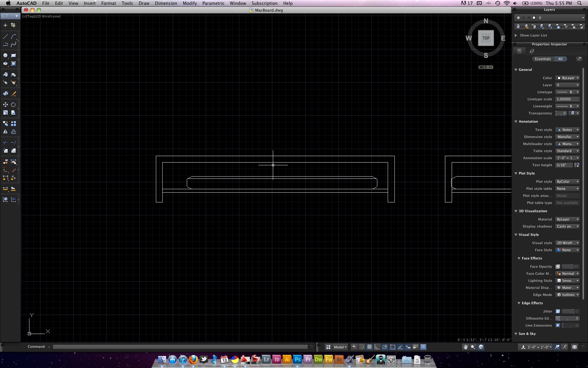Select the Array tool
This screenshot has width=588, height=368.
point(13,124)
